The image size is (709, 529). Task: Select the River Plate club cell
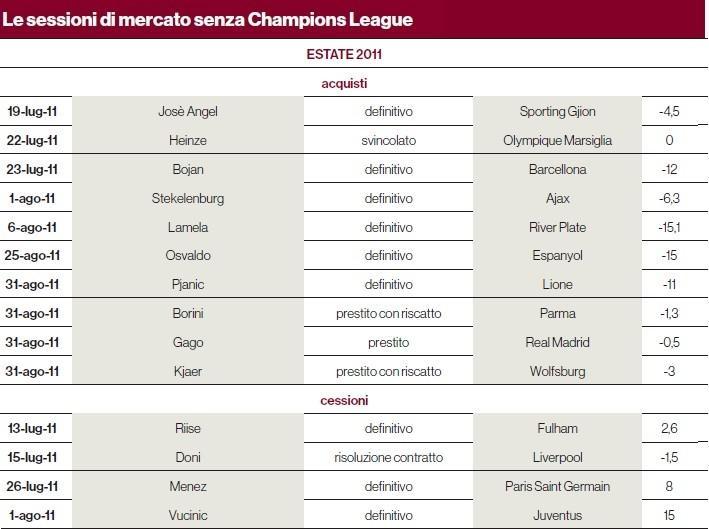click(557, 227)
